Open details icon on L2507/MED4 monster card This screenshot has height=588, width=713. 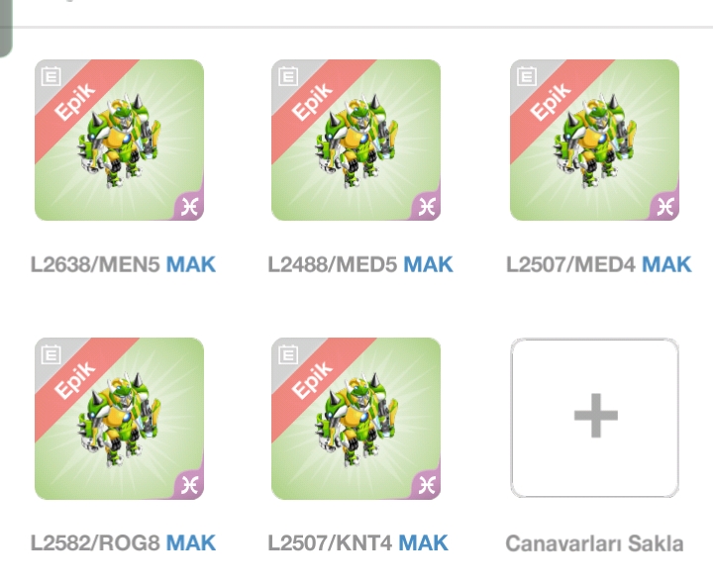point(527,76)
